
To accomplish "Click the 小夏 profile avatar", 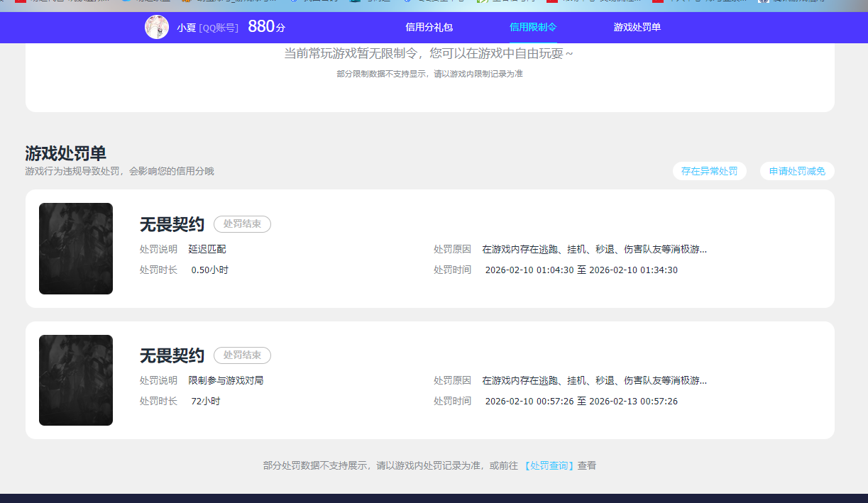I will (x=157, y=27).
